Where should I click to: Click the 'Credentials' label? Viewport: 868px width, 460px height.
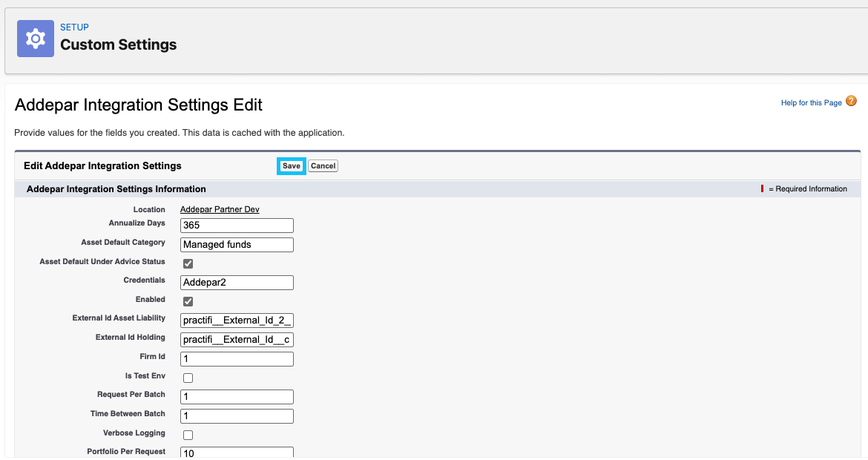coord(144,280)
